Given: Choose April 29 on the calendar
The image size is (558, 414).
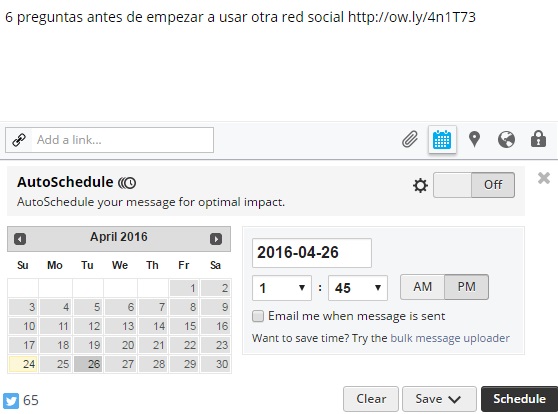Looking at the screenshot, I should coord(184,364).
